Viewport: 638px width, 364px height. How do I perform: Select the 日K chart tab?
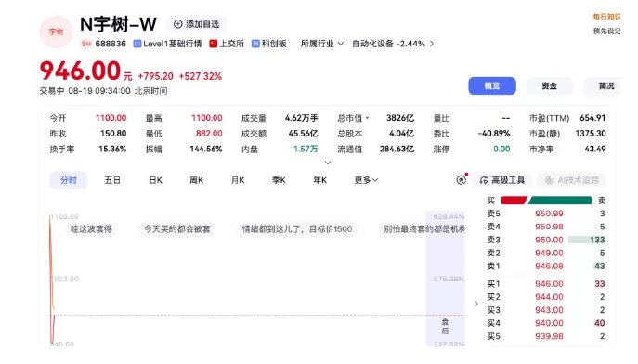155,180
